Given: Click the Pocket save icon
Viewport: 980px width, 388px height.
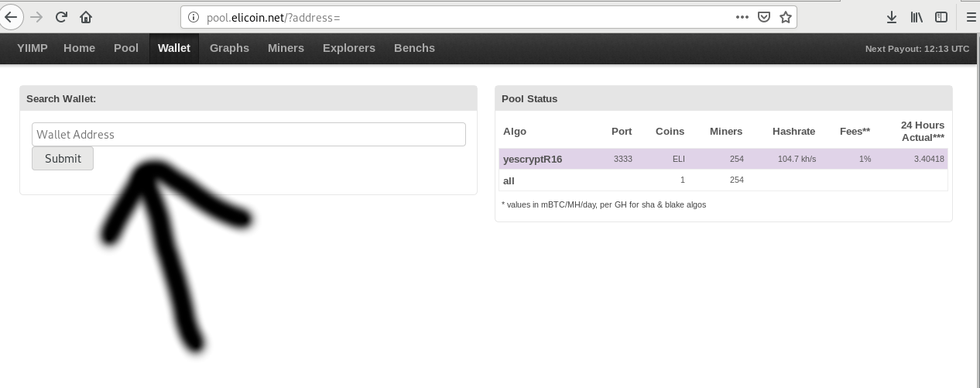Looking at the screenshot, I should [764, 17].
